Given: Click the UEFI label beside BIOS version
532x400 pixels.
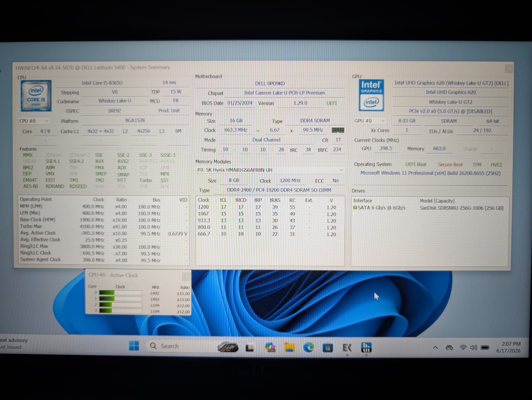Looking at the screenshot, I should [332, 103].
